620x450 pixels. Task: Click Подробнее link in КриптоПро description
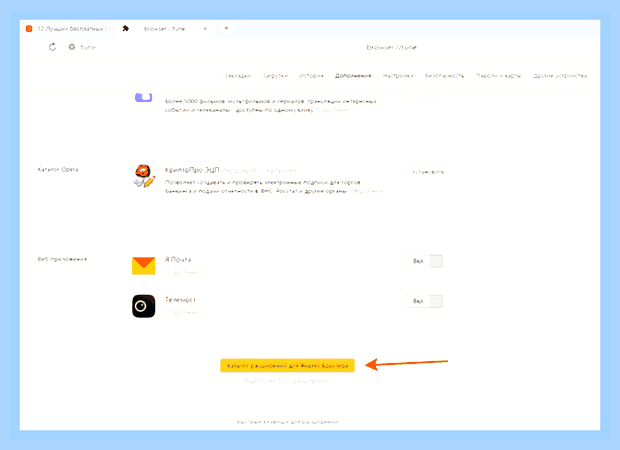point(366,191)
